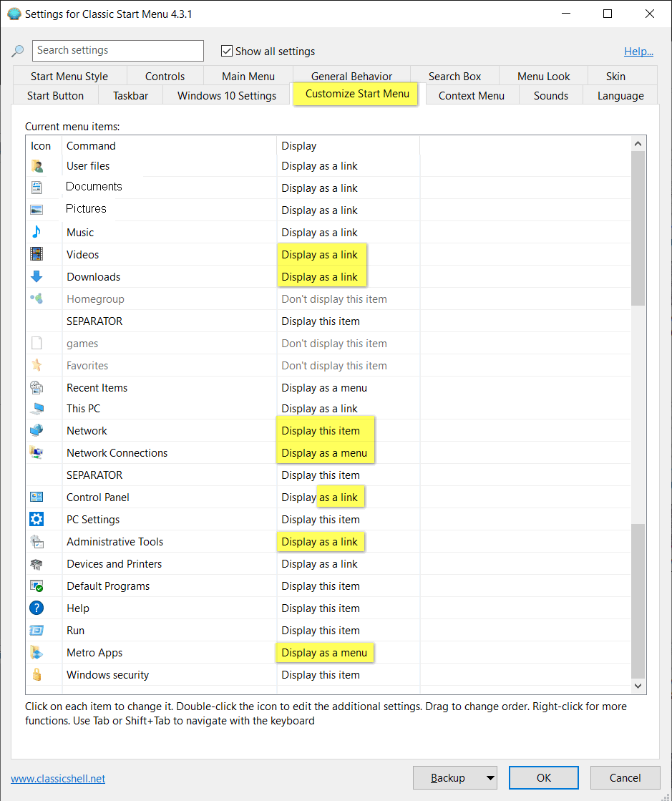The width and height of the screenshot is (672, 801).
Task: Click the Cancel button
Action: pyautogui.click(x=625, y=778)
